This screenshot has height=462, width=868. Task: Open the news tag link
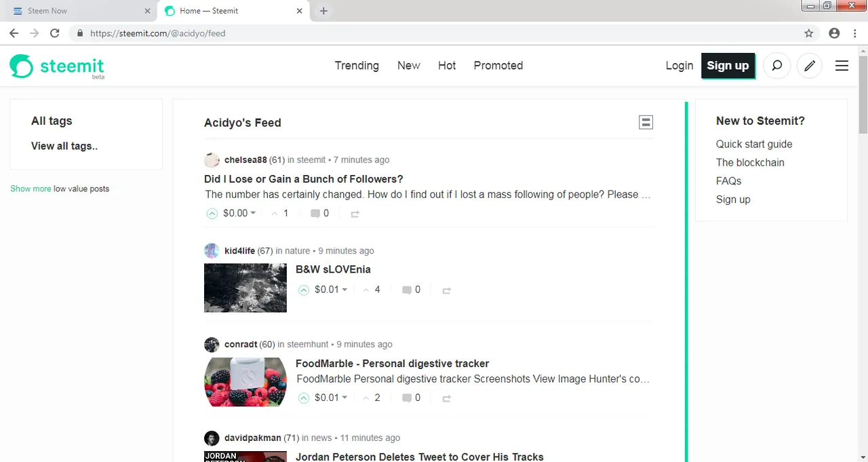pos(321,438)
